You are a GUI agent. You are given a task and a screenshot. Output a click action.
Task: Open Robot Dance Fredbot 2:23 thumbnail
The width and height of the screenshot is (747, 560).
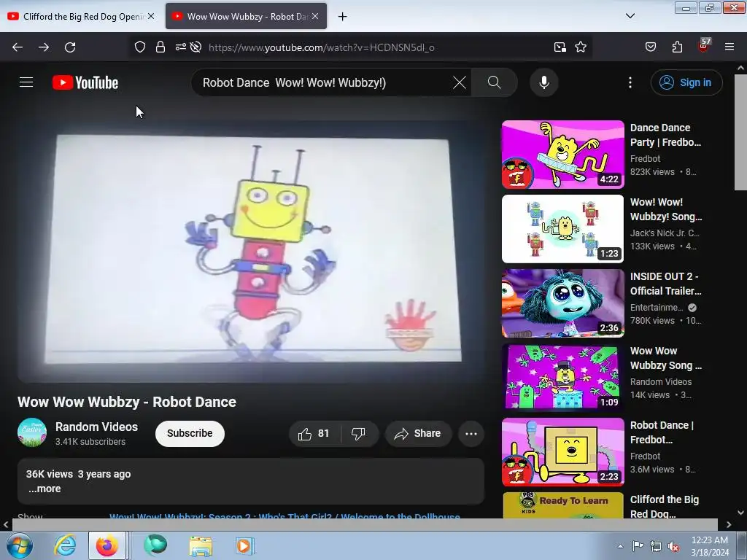click(x=562, y=452)
